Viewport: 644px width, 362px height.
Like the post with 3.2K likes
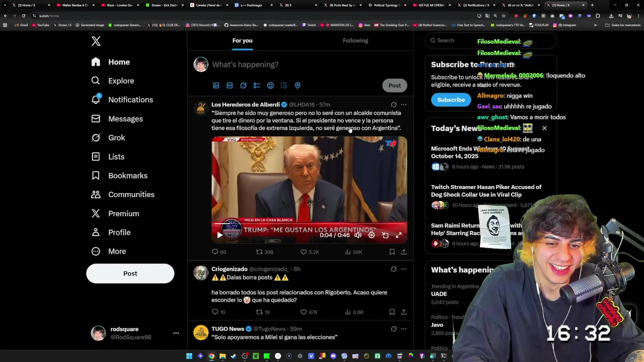(x=310, y=252)
